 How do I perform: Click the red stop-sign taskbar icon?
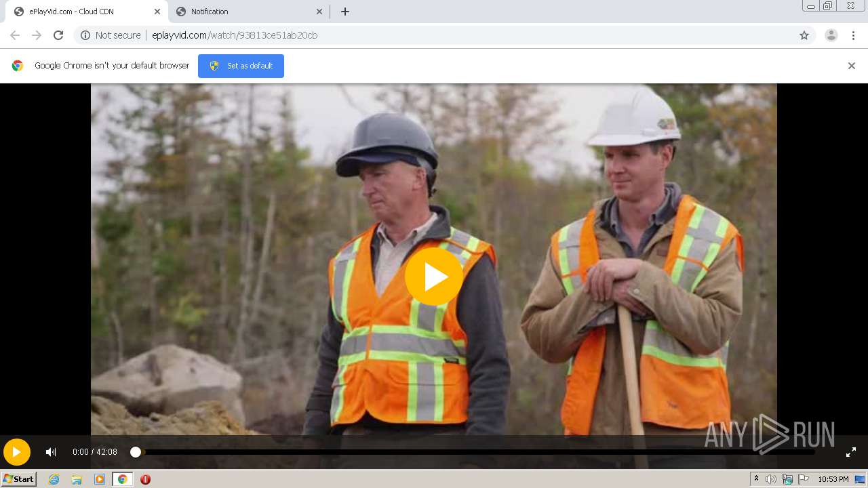point(145,479)
